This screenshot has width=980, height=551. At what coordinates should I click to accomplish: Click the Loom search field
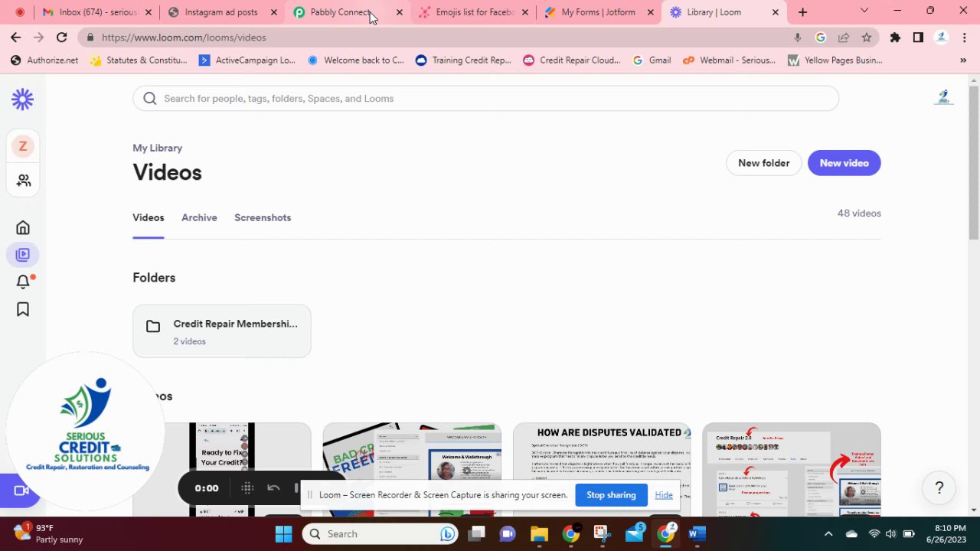[x=485, y=98]
